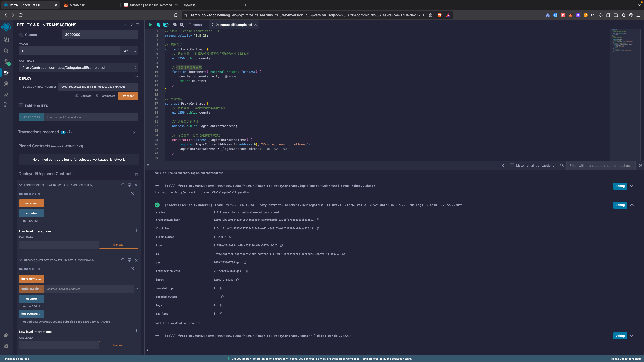644x362 pixels.
Task: Reload the browser page
Action: pyautogui.click(x=21, y=15)
